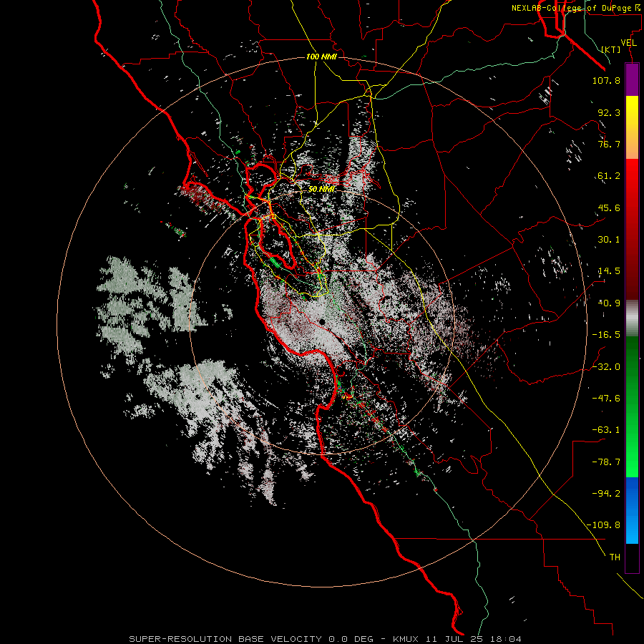Click the 50 NMI range ring label
This screenshot has width=644, height=644.
click(x=321, y=190)
